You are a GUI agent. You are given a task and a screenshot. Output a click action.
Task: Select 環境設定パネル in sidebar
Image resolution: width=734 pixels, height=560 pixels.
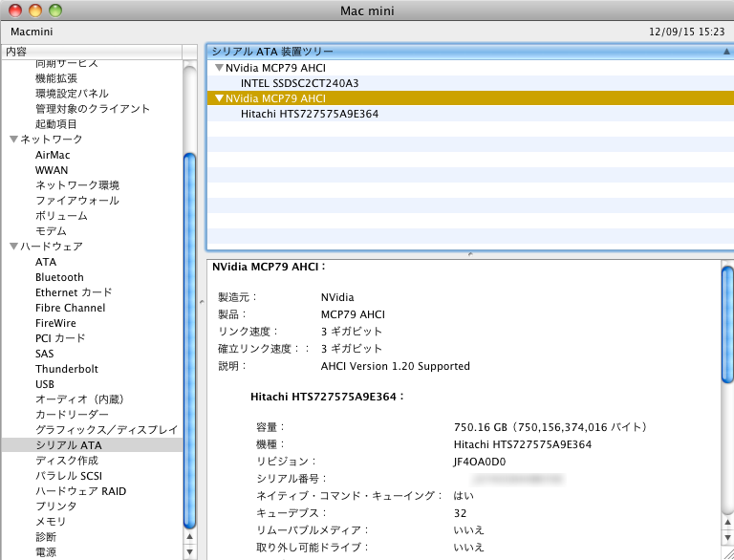tap(72, 94)
